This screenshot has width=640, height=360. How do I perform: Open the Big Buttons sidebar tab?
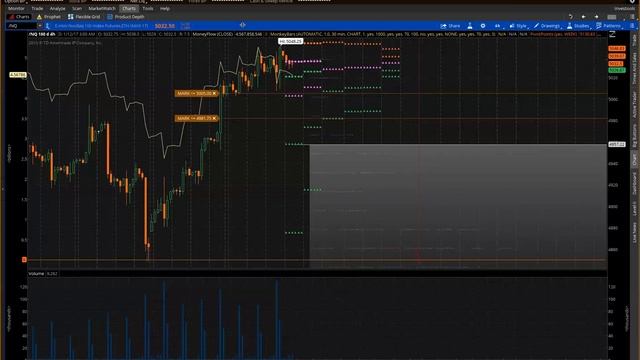[634, 135]
